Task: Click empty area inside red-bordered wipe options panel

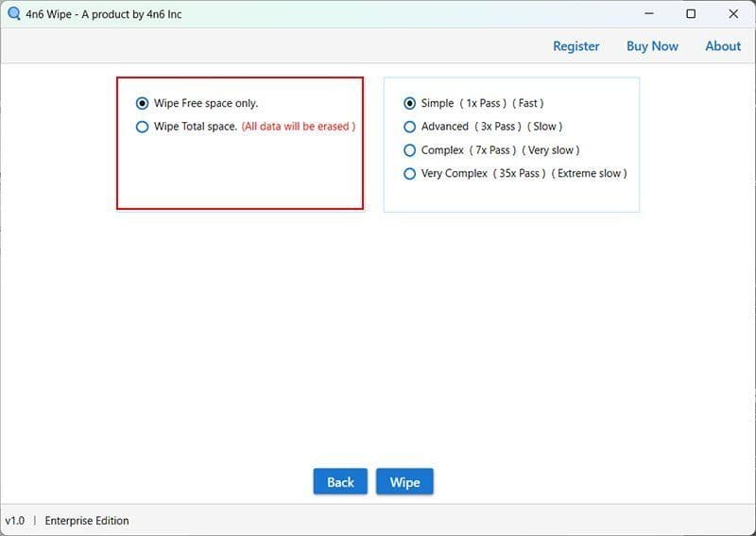Action: 239,173
